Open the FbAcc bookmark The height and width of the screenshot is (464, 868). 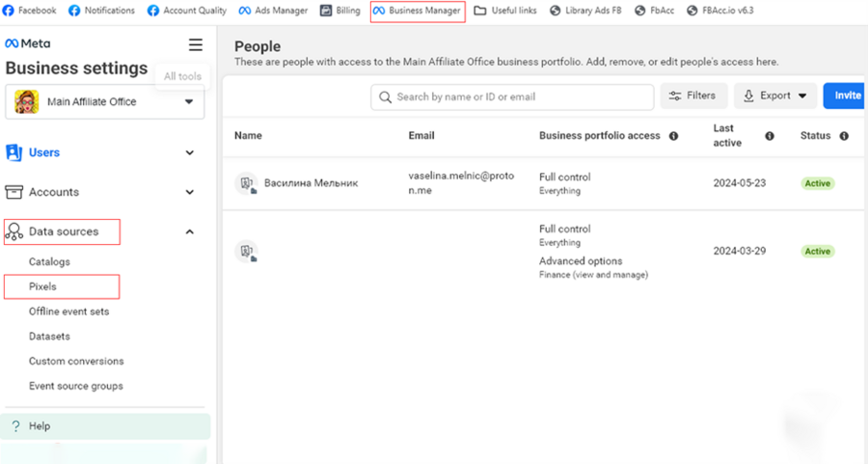coord(654,11)
